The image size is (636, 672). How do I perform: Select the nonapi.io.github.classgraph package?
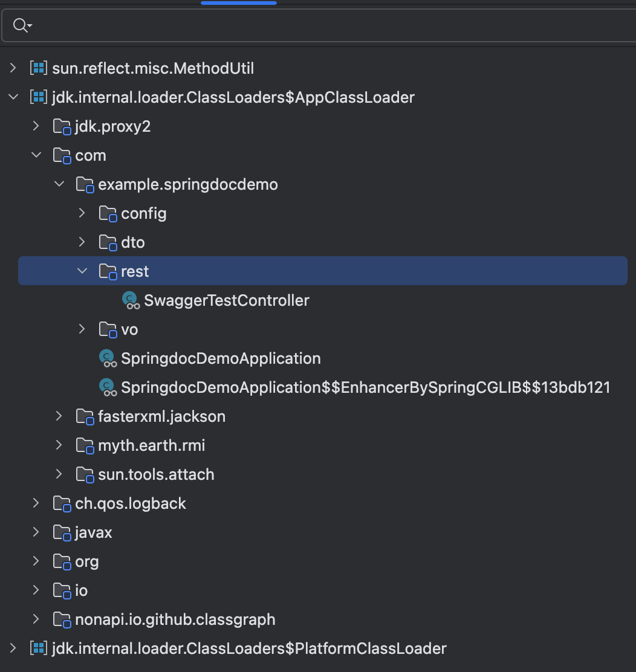click(x=175, y=619)
